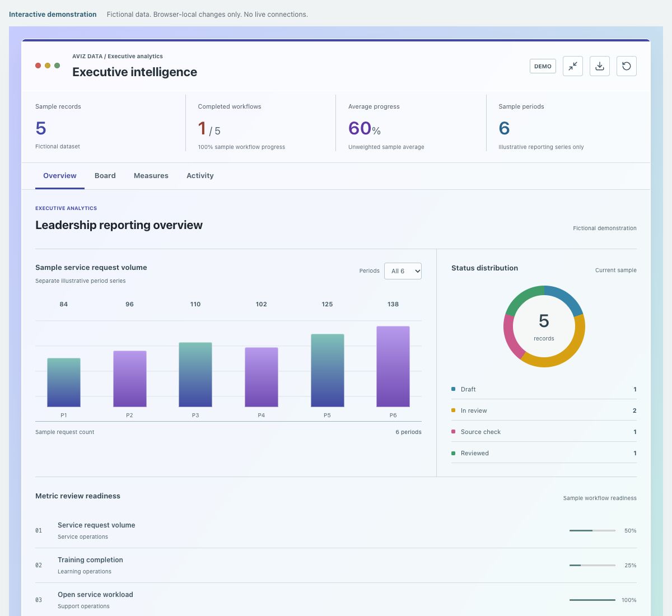Image resolution: width=672 pixels, height=616 pixels.
Task: Select the Open service workload metric row
Action: click(336, 600)
